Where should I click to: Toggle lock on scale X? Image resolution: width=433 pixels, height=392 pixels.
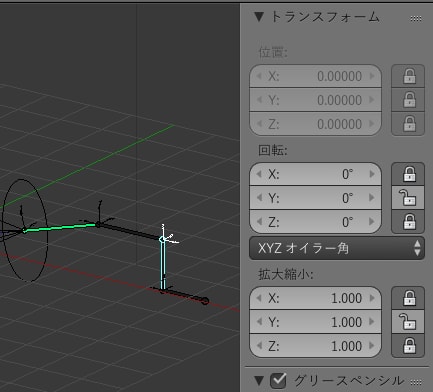408,298
